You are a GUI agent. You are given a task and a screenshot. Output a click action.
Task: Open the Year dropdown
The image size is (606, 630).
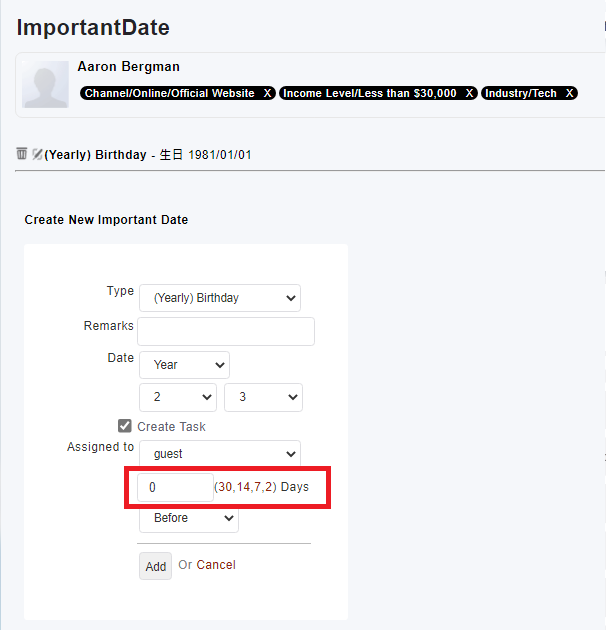pyautogui.click(x=184, y=365)
